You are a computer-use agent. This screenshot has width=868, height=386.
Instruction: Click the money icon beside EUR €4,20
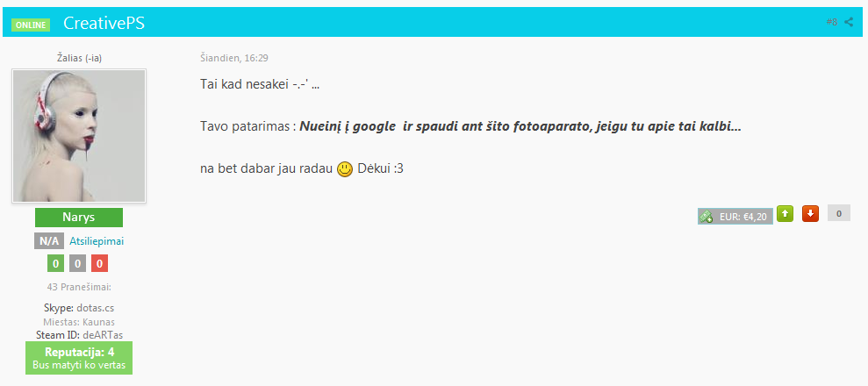[706, 217]
